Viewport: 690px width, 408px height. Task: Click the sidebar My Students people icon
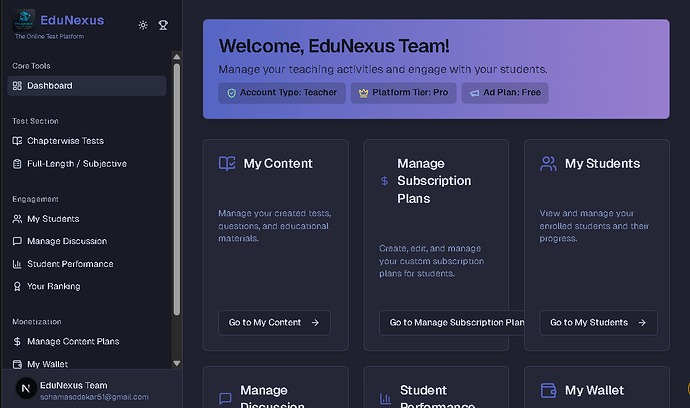tap(17, 219)
